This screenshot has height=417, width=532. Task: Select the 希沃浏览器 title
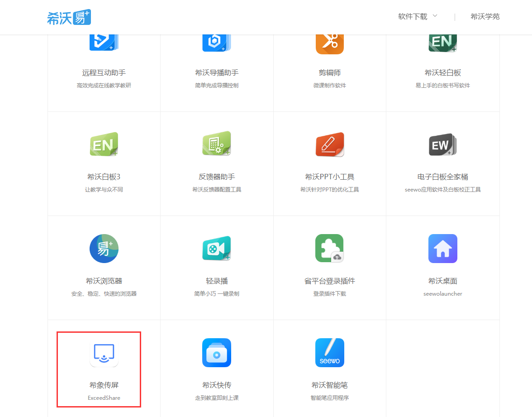[x=104, y=281]
